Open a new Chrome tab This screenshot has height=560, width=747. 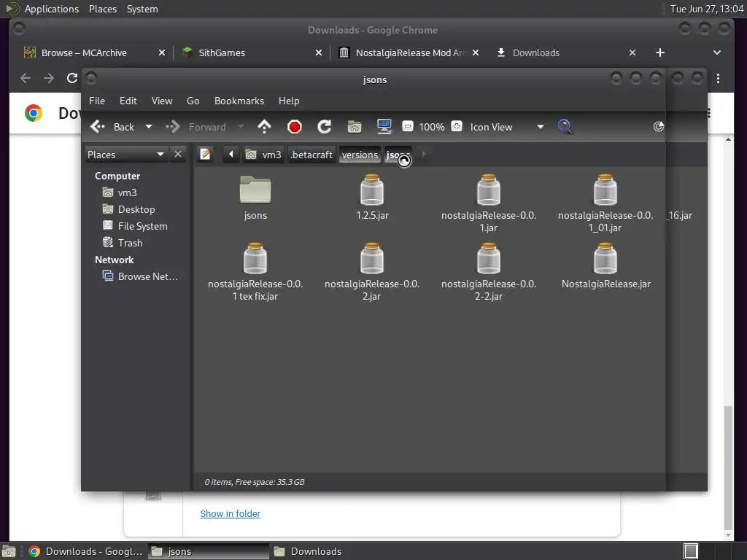coord(659,52)
